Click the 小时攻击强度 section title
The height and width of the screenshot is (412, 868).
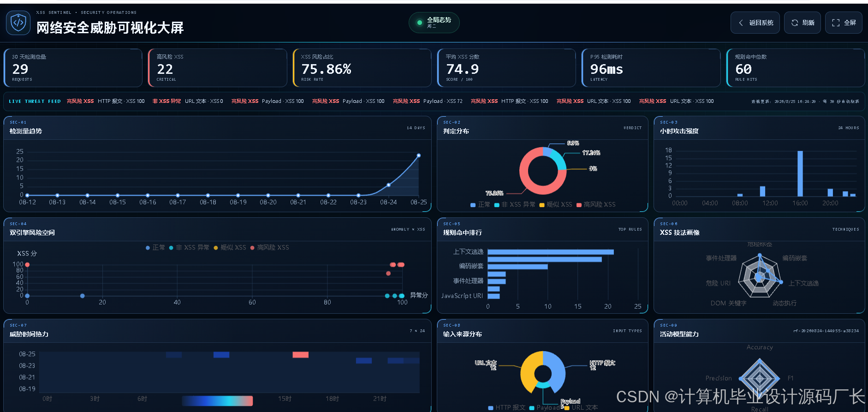[679, 131]
